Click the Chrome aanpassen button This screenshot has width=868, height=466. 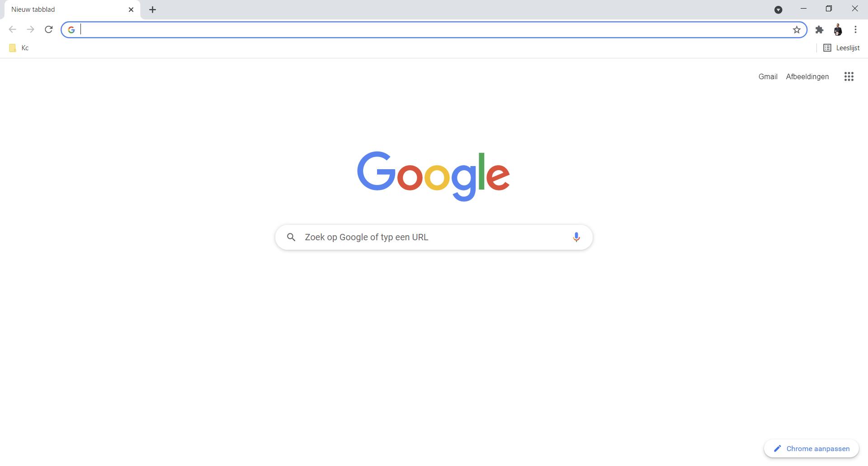point(811,448)
